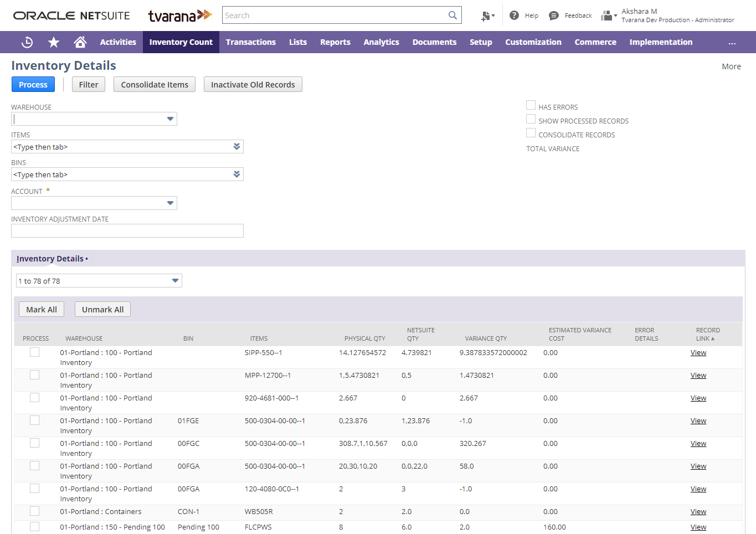Image resolution: width=756 pixels, height=534 pixels.
Task: Click the Inventory Adjustment Date field
Action: (x=127, y=231)
